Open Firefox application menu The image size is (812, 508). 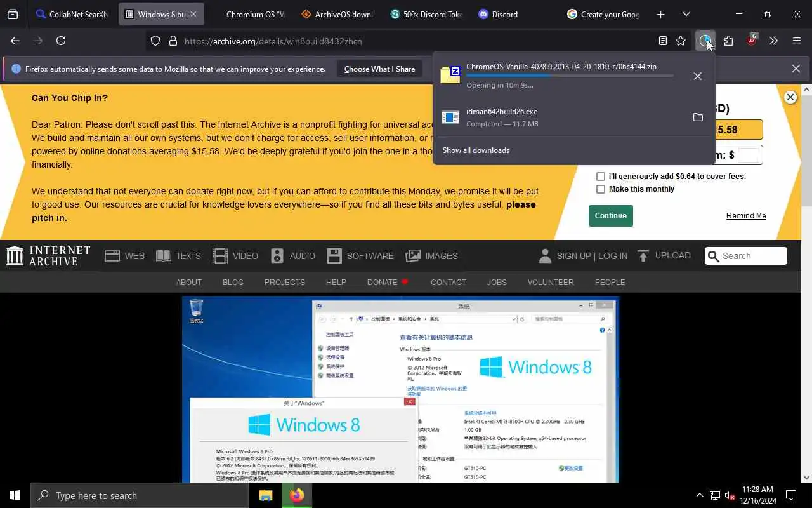797,41
